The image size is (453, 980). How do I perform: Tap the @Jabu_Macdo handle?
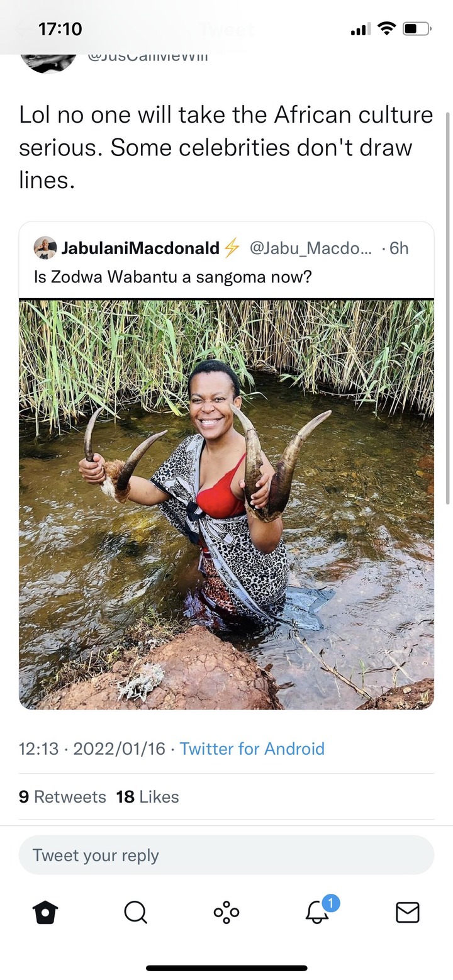tap(311, 248)
